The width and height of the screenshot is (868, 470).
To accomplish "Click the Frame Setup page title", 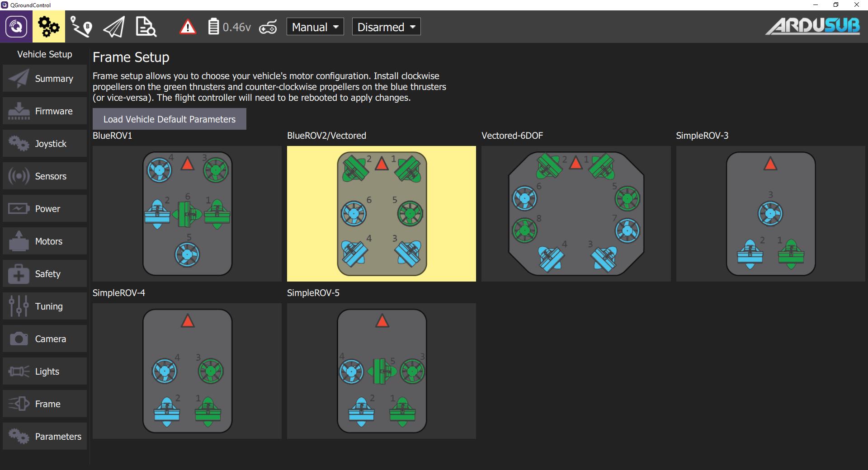I will click(x=131, y=57).
